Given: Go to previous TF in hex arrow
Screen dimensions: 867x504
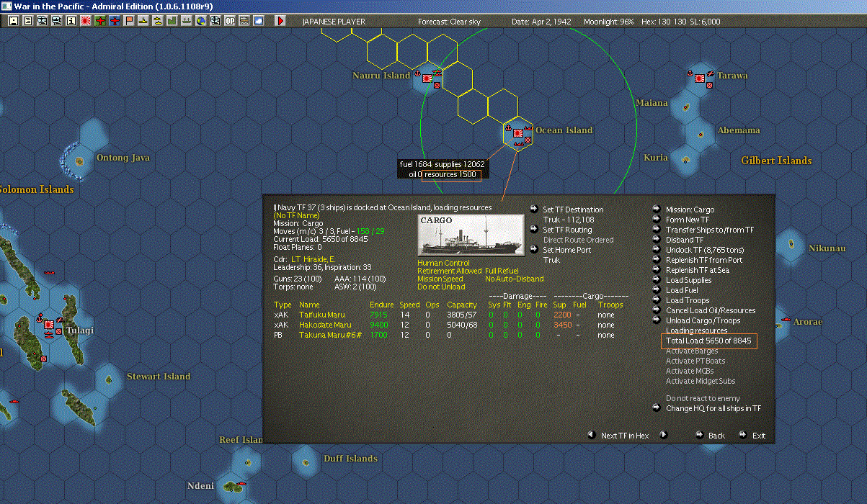Looking at the screenshot, I should pos(591,435).
